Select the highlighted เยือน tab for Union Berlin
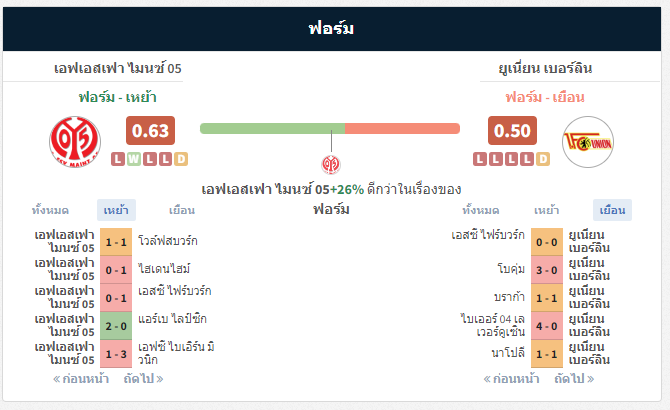Viewport: 670px width, 410px height. coord(612,210)
